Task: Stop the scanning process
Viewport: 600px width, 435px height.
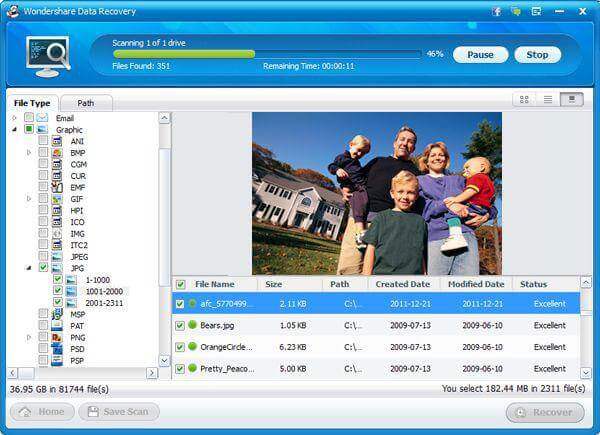Action: 538,55
